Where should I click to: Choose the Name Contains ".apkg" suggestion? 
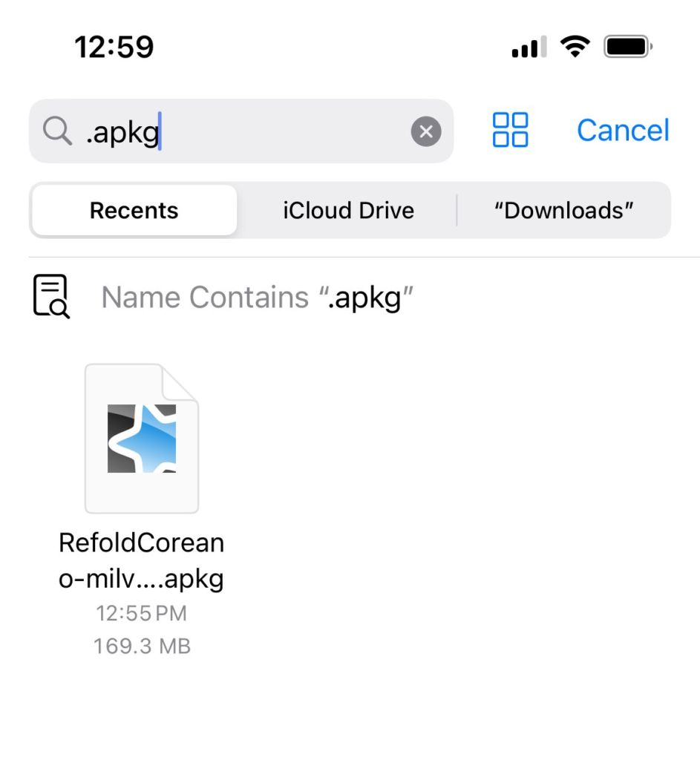tap(257, 298)
